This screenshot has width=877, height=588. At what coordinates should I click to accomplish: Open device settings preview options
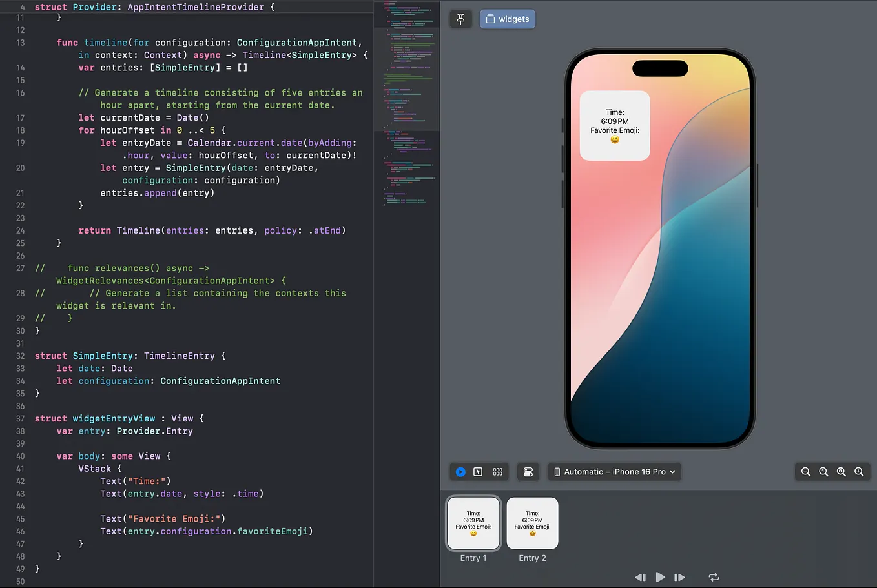[x=528, y=471]
